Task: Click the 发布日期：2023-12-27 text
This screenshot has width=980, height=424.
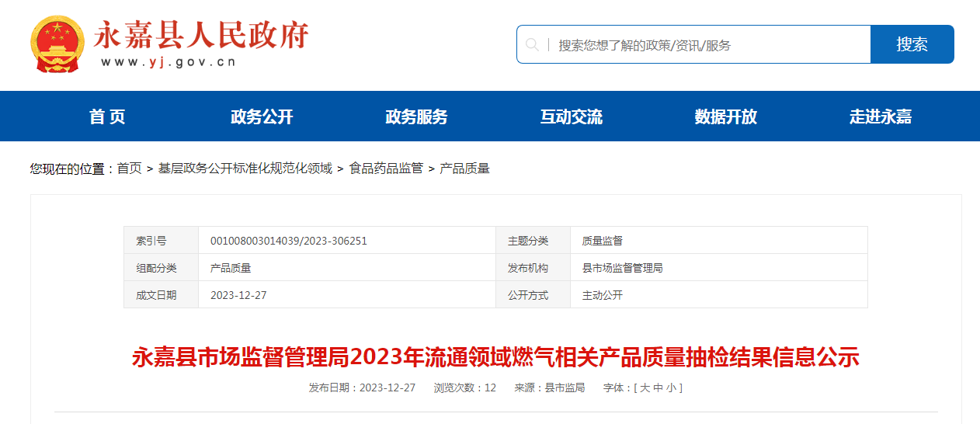Action: click(x=362, y=388)
